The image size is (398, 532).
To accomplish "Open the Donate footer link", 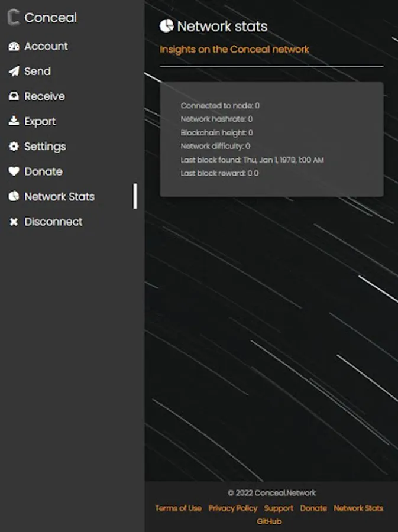I will tap(313, 508).
